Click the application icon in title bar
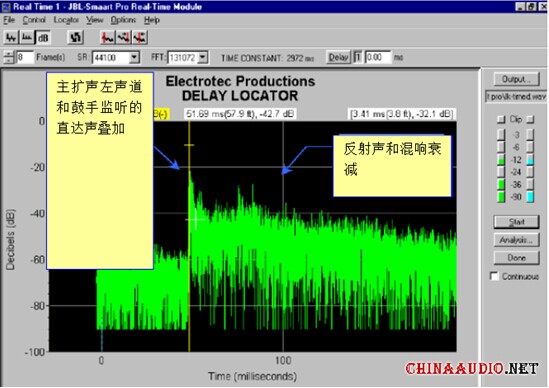 point(6,7)
